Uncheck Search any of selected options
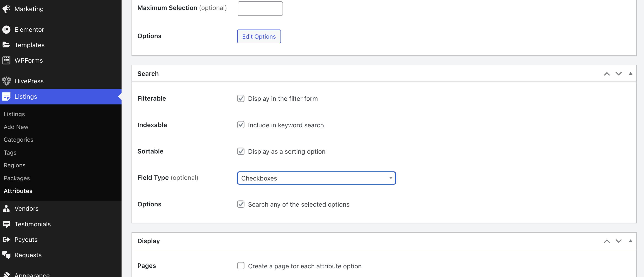Viewport: 644px width, 277px height. [241, 204]
